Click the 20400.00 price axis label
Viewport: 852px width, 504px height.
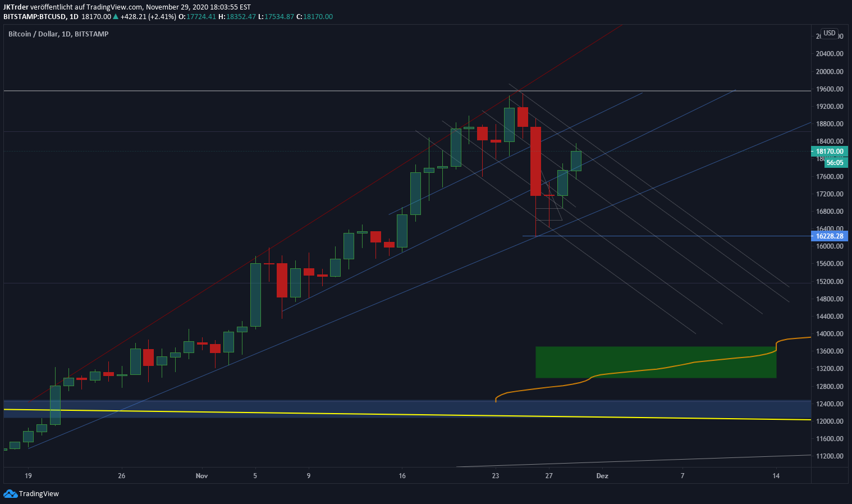[x=830, y=54]
